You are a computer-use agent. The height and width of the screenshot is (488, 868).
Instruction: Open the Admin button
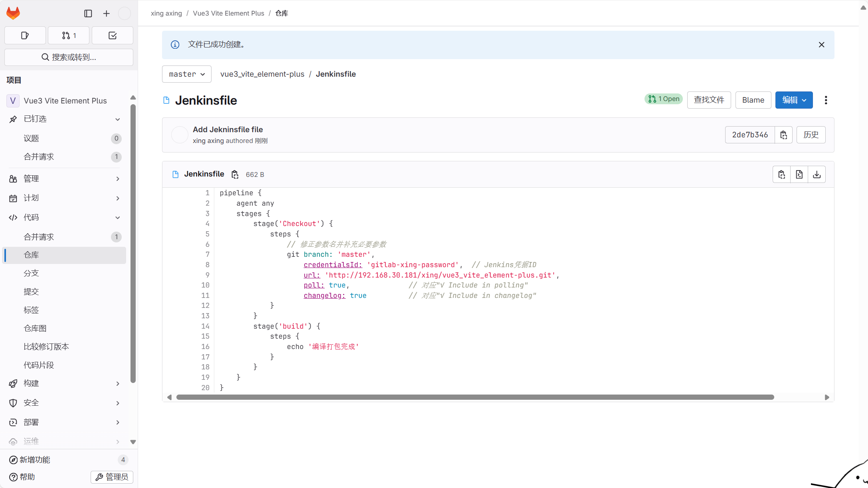(x=112, y=477)
